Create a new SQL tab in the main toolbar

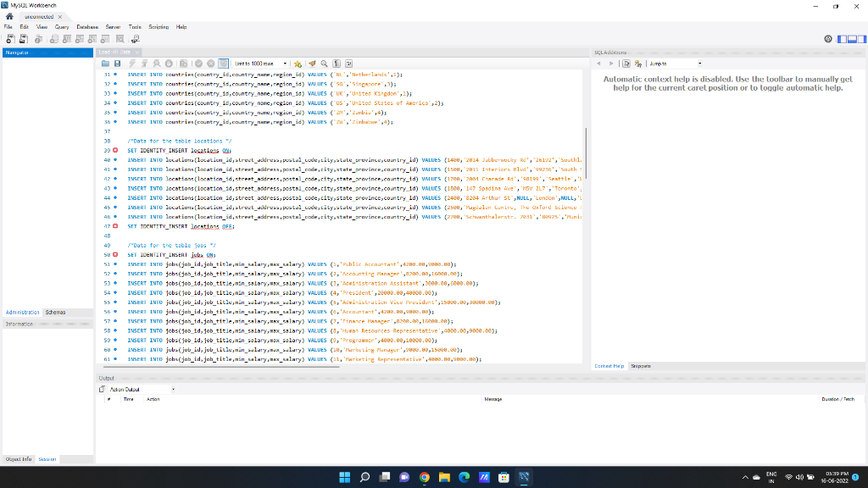tap(8, 38)
